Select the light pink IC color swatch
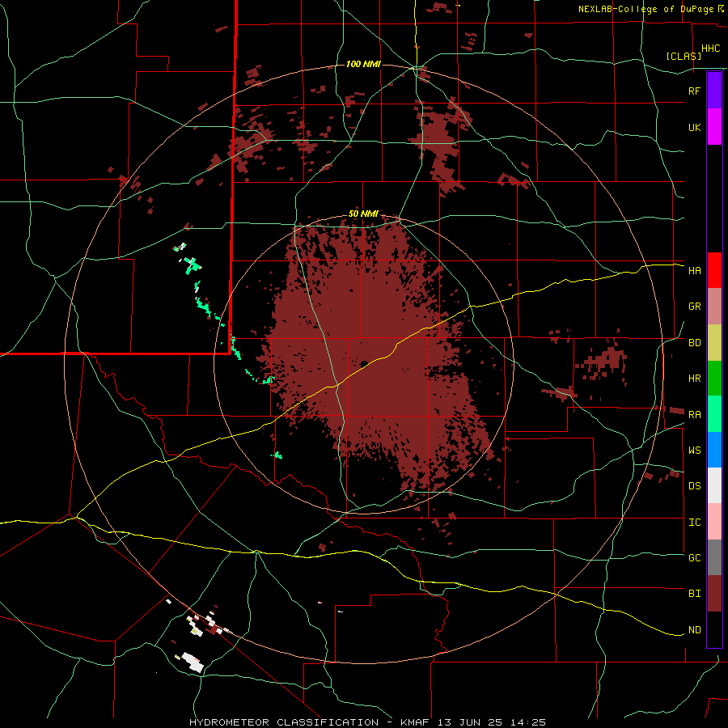Image resolution: width=728 pixels, height=728 pixels. tap(714, 522)
